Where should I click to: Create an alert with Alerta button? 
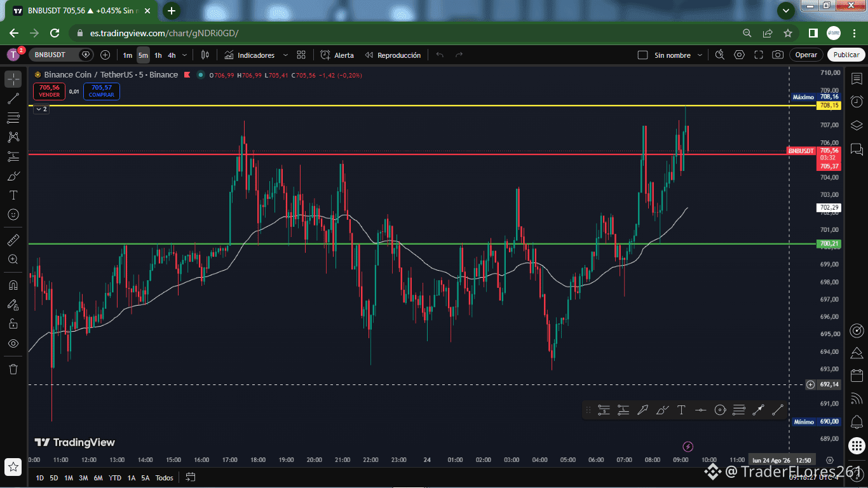point(337,55)
